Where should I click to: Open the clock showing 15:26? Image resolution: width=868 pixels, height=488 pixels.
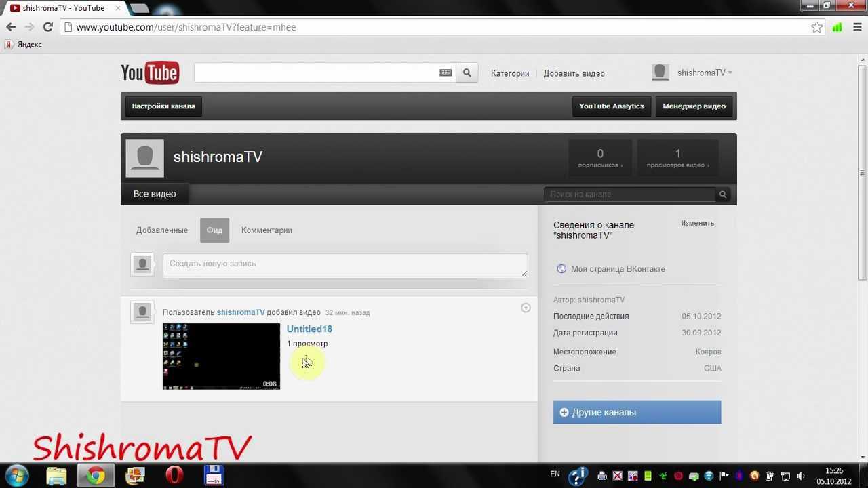pos(834,476)
